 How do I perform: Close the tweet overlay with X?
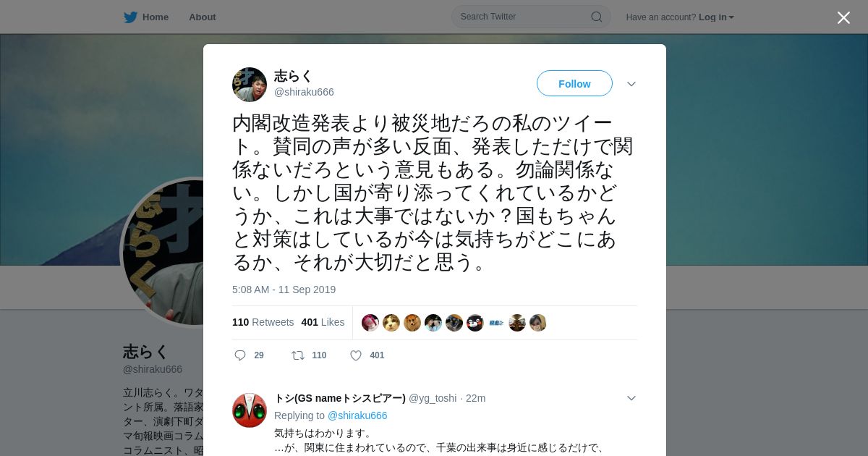[x=843, y=17]
